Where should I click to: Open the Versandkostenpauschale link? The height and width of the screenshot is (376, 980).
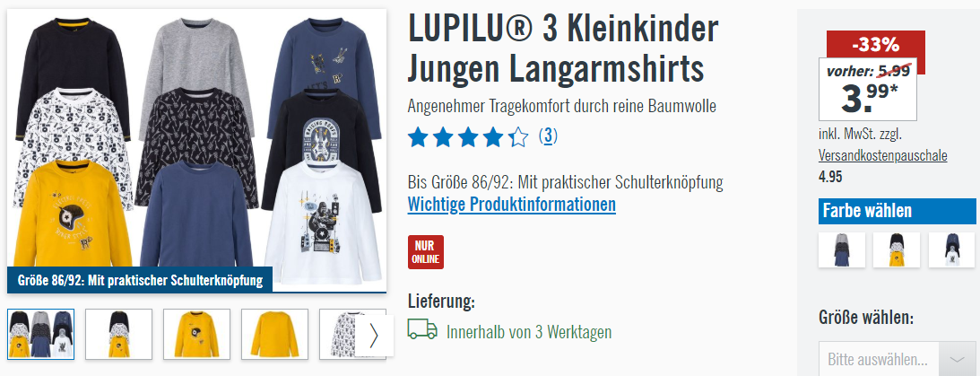(882, 156)
